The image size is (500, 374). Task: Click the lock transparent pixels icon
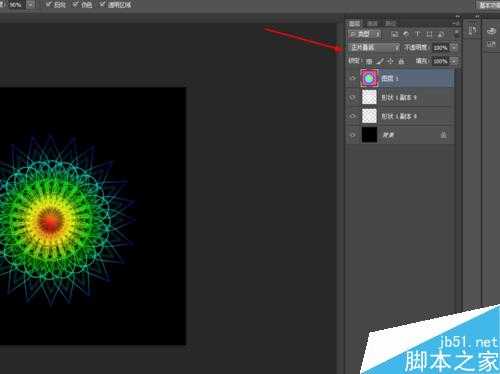pos(369,61)
